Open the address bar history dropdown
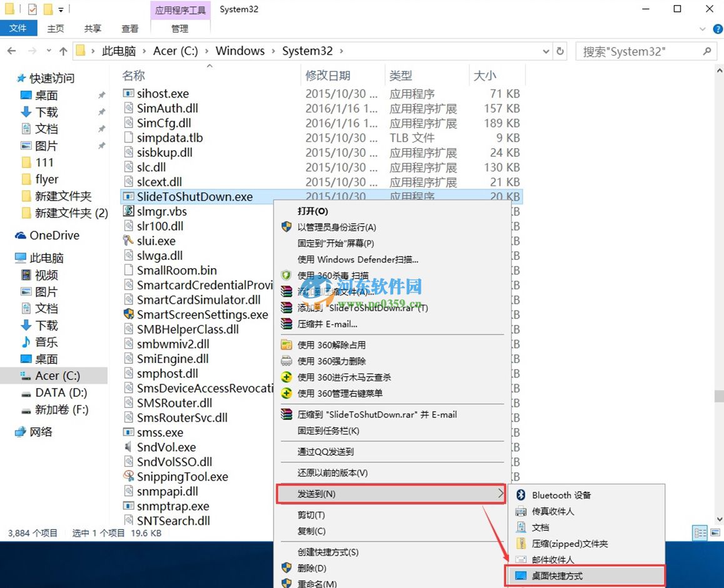The width and height of the screenshot is (724, 588). (x=545, y=51)
